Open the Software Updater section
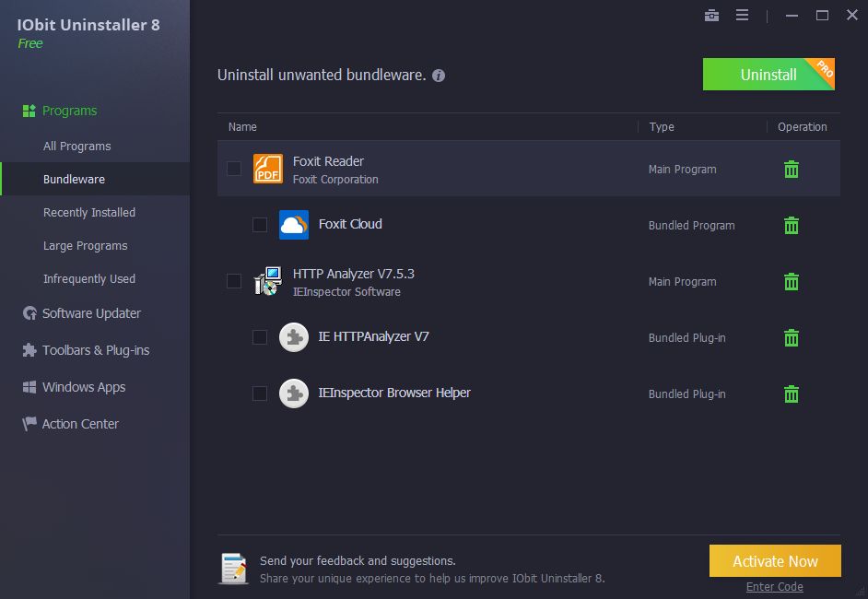 91,313
